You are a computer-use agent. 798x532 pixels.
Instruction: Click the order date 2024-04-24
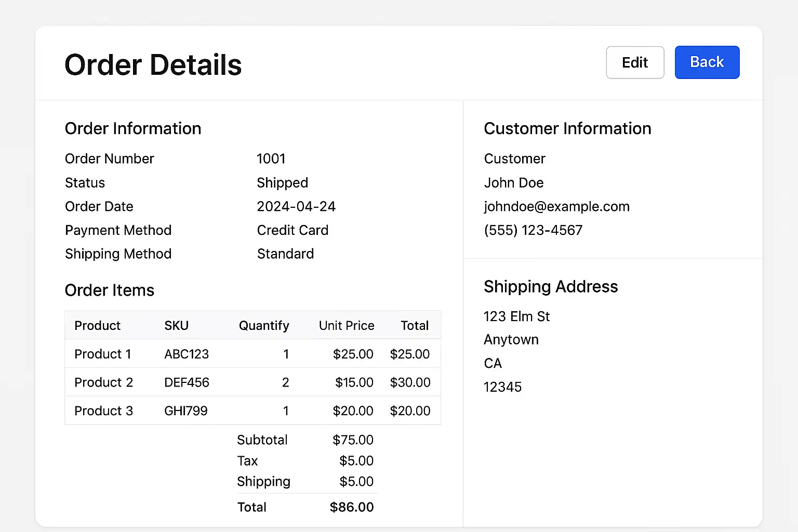[296, 207]
